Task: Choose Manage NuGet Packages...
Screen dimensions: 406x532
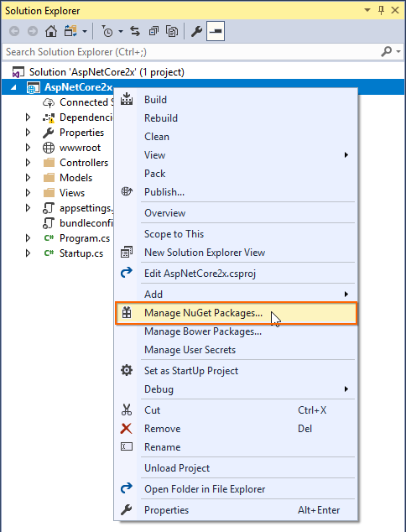Action: (236, 313)
